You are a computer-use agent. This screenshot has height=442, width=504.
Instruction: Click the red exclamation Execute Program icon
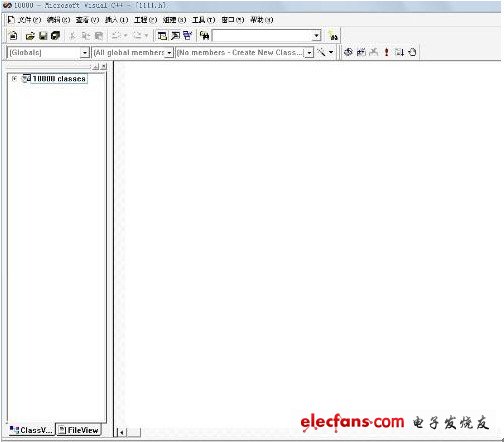click(x=386, y=52)
